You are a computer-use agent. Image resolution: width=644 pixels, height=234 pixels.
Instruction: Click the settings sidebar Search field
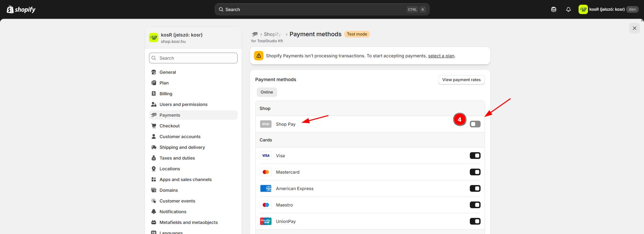(193, 58)
